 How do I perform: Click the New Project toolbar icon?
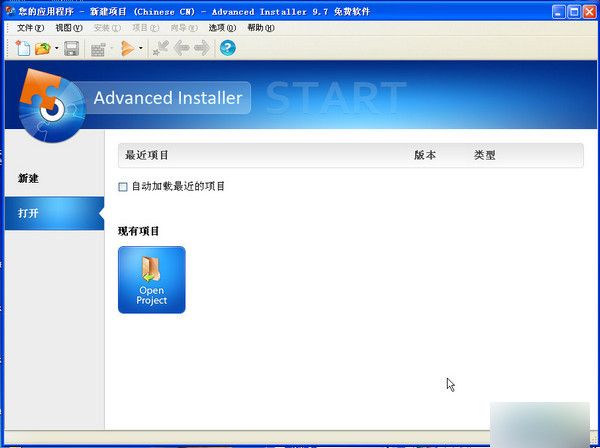tap(23, 48)
